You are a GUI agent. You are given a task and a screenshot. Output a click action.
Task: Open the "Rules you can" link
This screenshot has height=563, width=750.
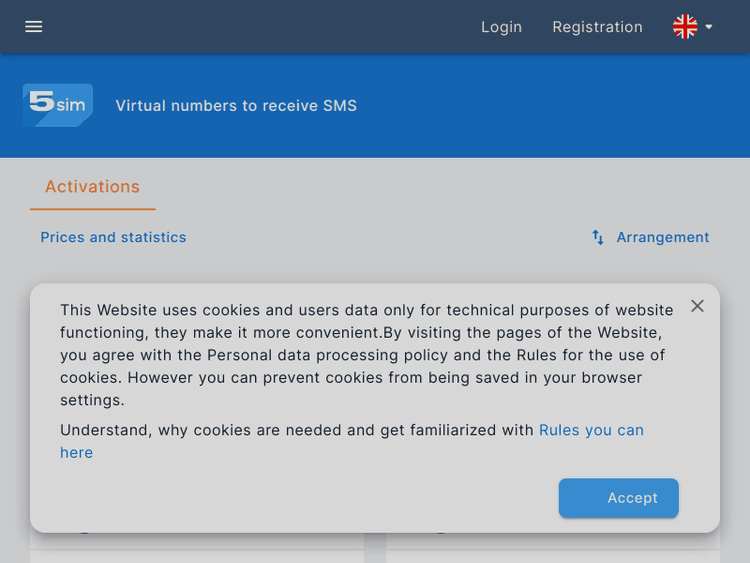(x=591, y=430)
